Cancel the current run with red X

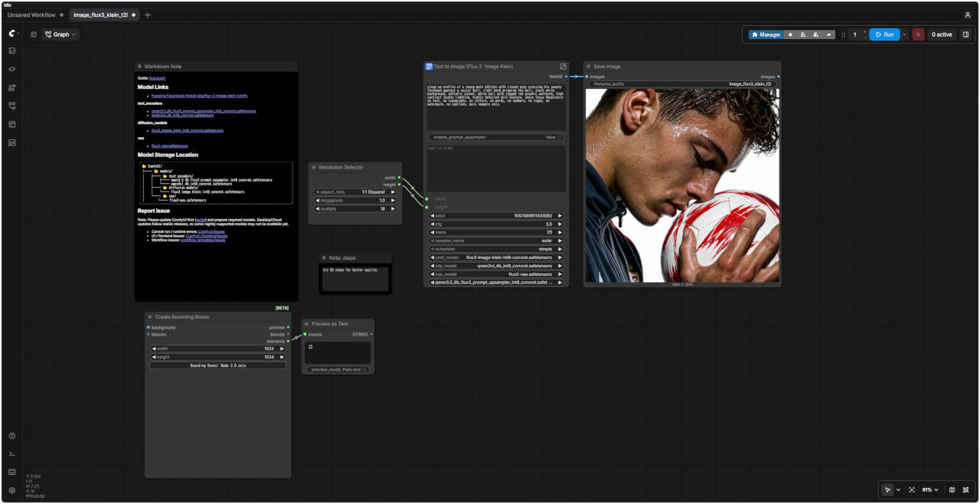pos(918,34)
